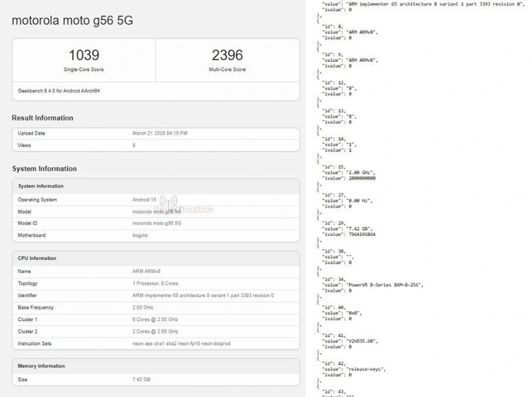Click the CPU Information table header
This screenshot has width=532, height=397.
tap(37, 258)
